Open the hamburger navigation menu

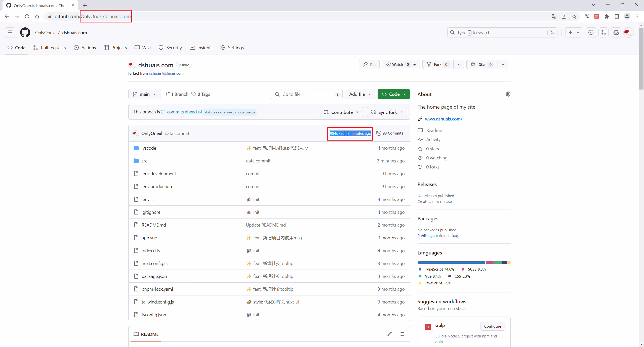coord(10,32)
